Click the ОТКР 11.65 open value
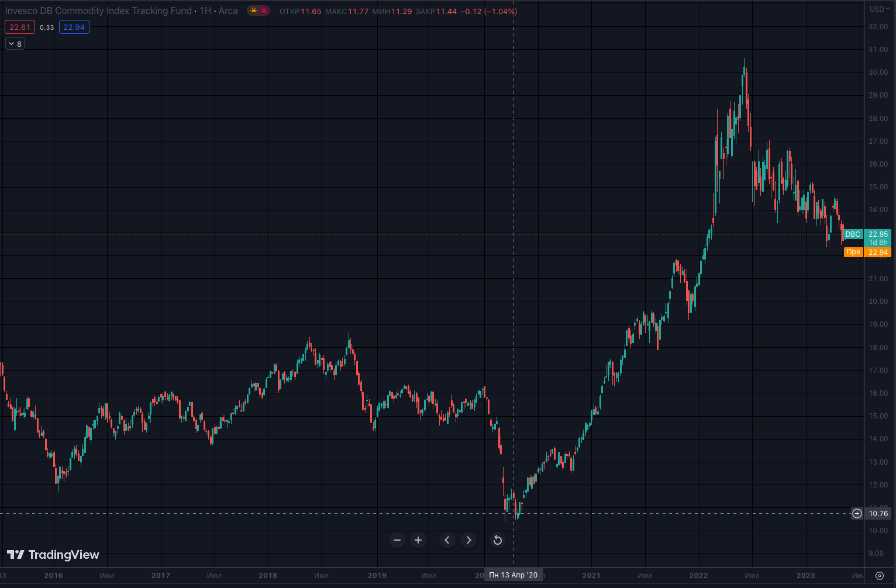 point(300,11)
